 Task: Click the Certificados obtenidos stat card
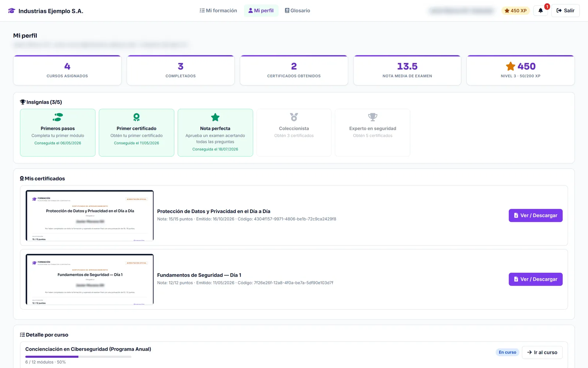coord(294,70)
